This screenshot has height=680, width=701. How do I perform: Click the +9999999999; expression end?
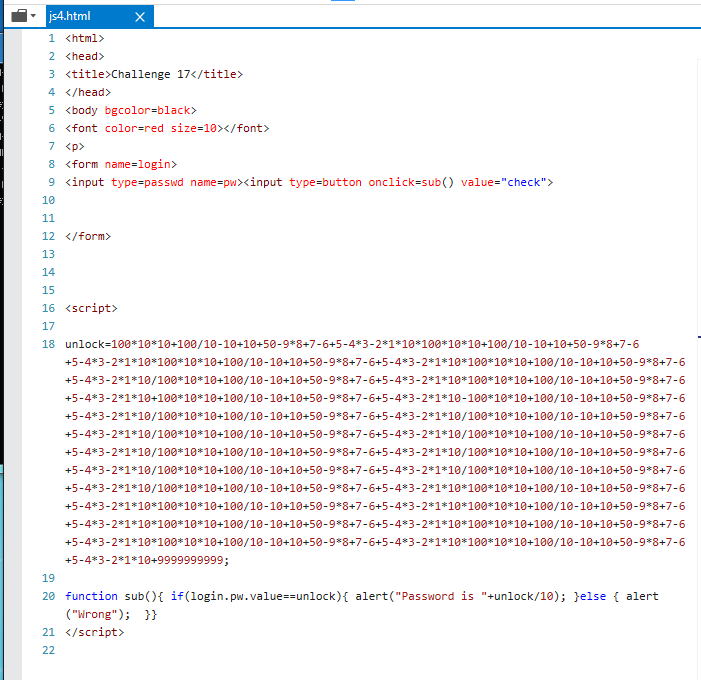[190, 560]
